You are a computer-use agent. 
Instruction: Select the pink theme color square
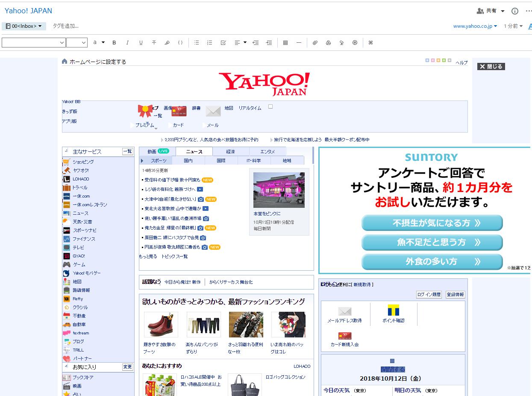pyautogui.click(x=433, y=60)
